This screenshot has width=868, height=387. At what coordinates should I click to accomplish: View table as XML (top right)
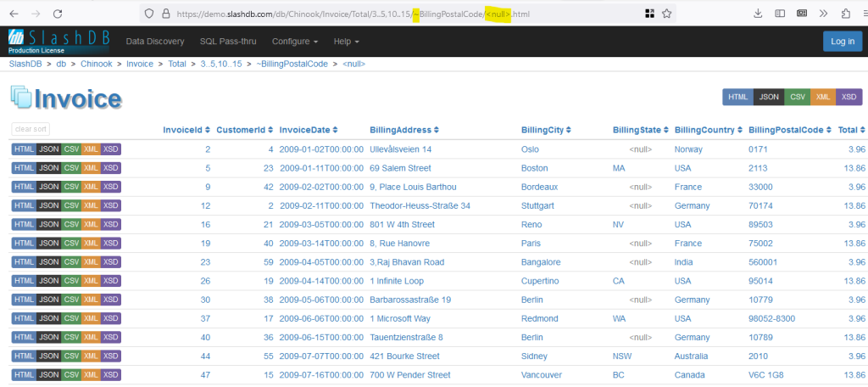823,97
